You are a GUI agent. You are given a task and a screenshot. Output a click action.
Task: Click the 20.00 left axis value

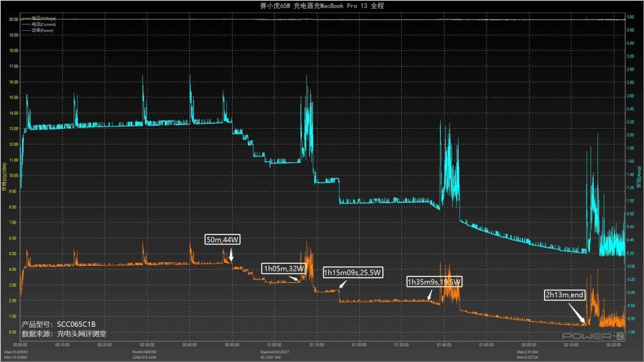point(14,19)
